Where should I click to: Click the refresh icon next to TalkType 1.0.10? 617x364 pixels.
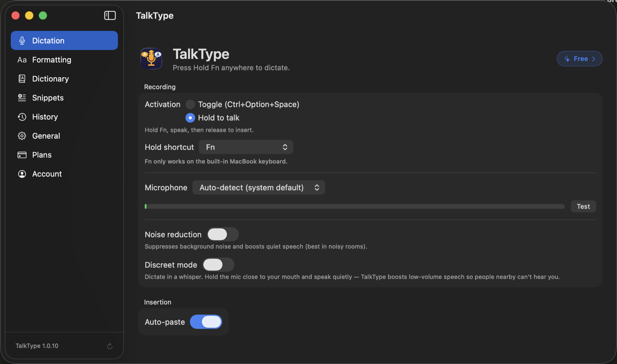click(110, 346)
